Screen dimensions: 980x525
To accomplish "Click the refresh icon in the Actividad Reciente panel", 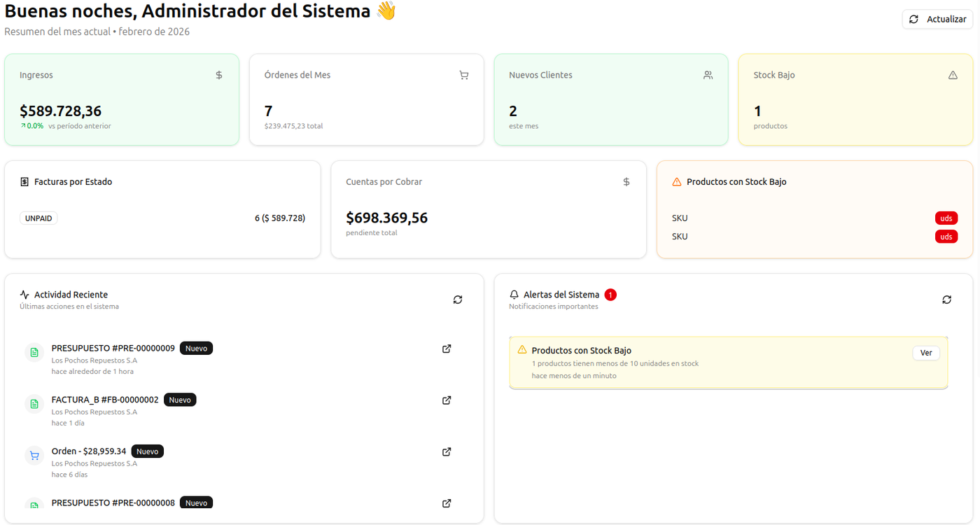I will (458, 300).
